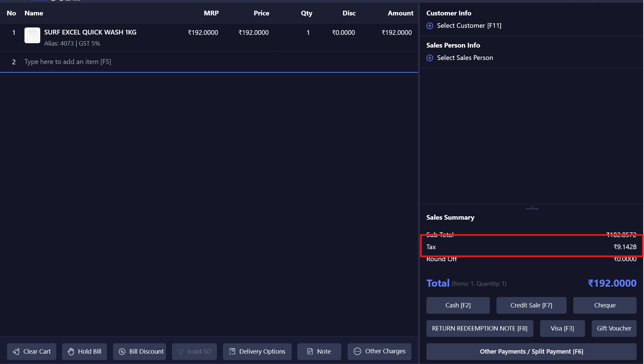Click the Delivery Options icon
This screenshot has width=644, height=364.
tap(232, 351)
